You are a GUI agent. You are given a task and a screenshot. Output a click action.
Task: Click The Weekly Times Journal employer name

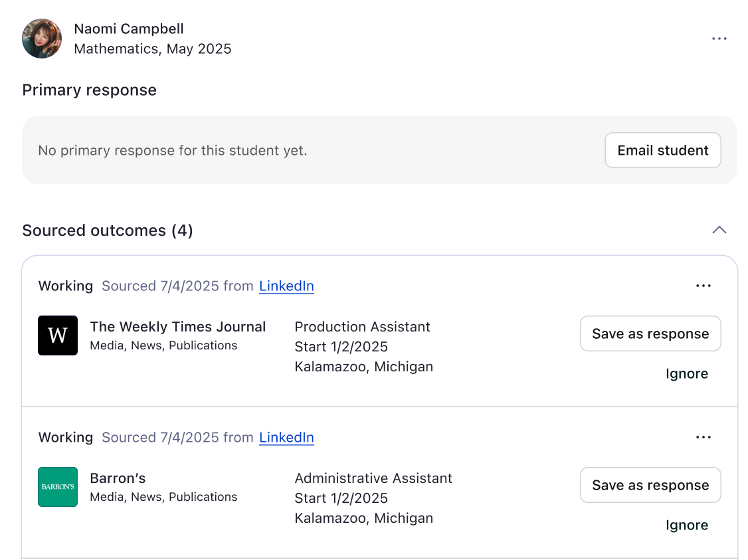pos(177,326)
